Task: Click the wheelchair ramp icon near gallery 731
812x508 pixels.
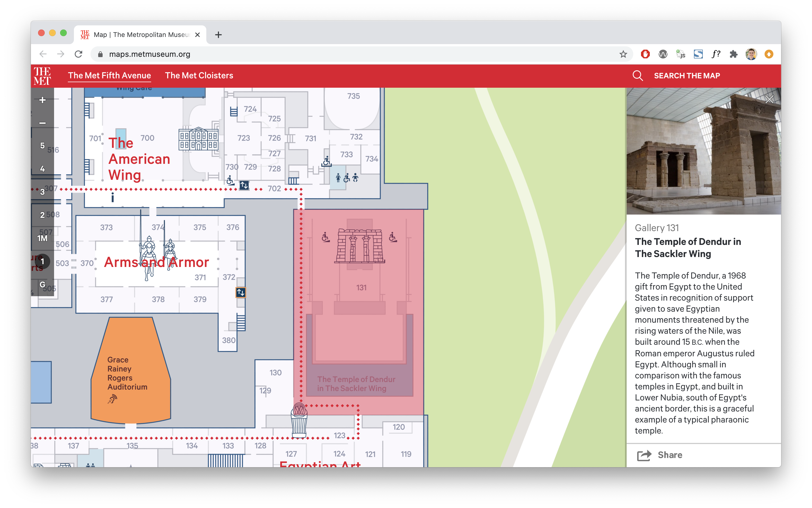Action: tap(326, 162)
